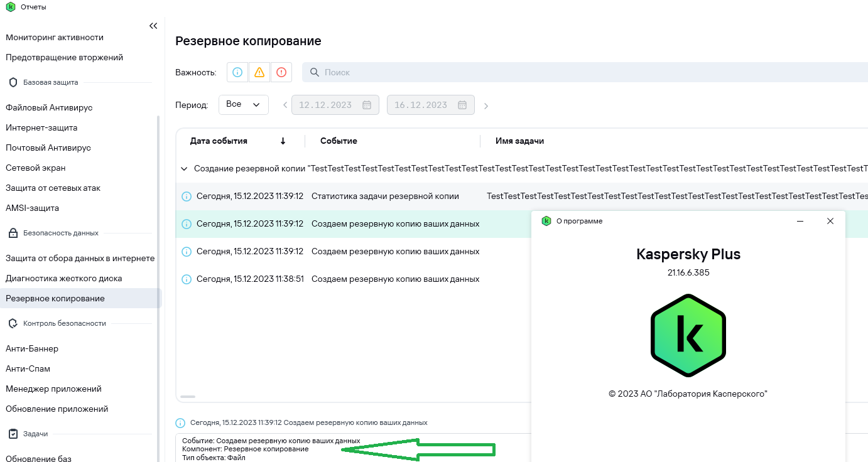Open Анти-Баннер report
Screen dimensions: 868x462
coord(32,348)
